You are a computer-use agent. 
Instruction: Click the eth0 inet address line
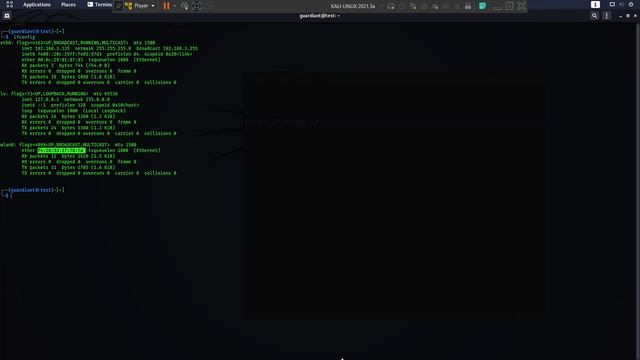pos(109,48)
